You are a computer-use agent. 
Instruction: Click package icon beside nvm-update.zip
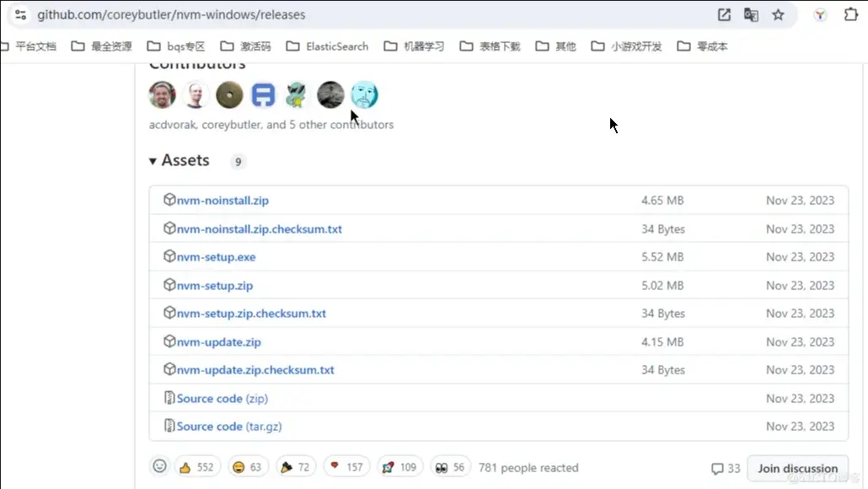point(169,341)
